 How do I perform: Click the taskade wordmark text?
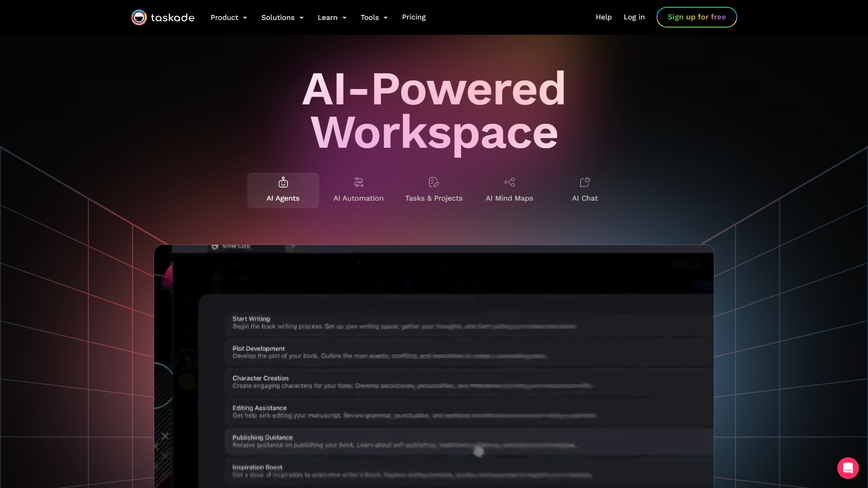[172, 18]
